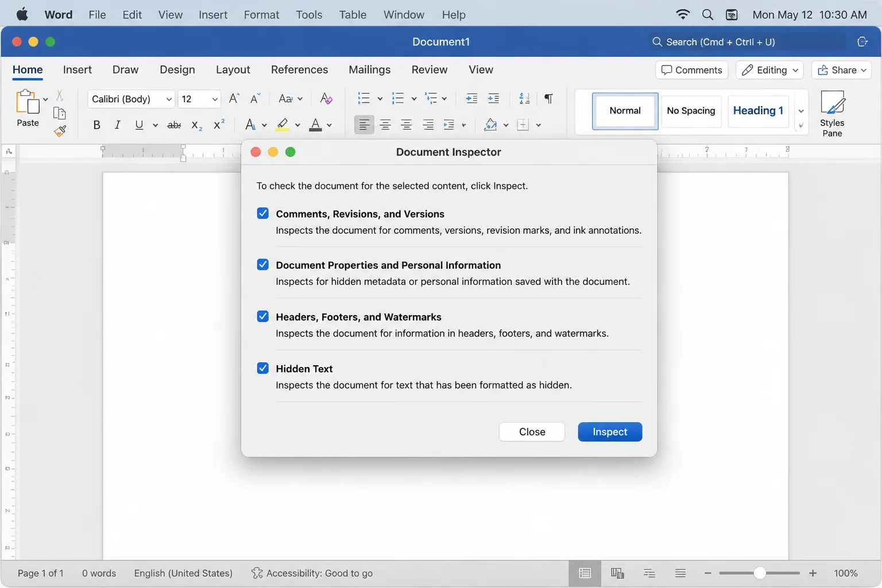The width and height of the screenshot is (882, 588).
Task: Open the Styles Pane
Action: 832,114
